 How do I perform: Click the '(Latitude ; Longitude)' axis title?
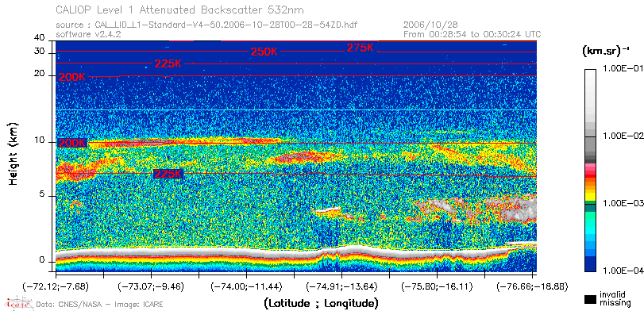[x=321, y=304]
